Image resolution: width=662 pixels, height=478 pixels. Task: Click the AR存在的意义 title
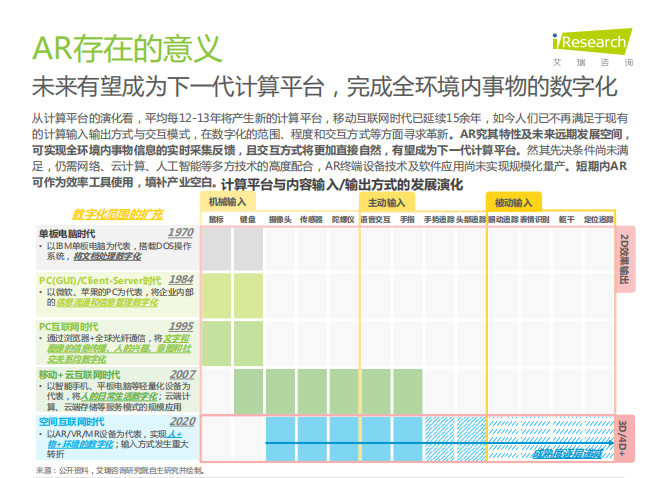pos(127,49)
